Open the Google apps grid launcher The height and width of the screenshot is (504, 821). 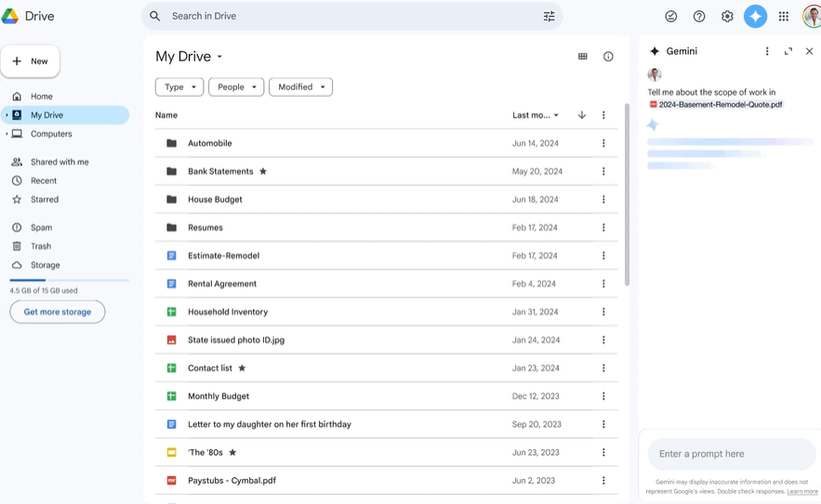[784, 16]
